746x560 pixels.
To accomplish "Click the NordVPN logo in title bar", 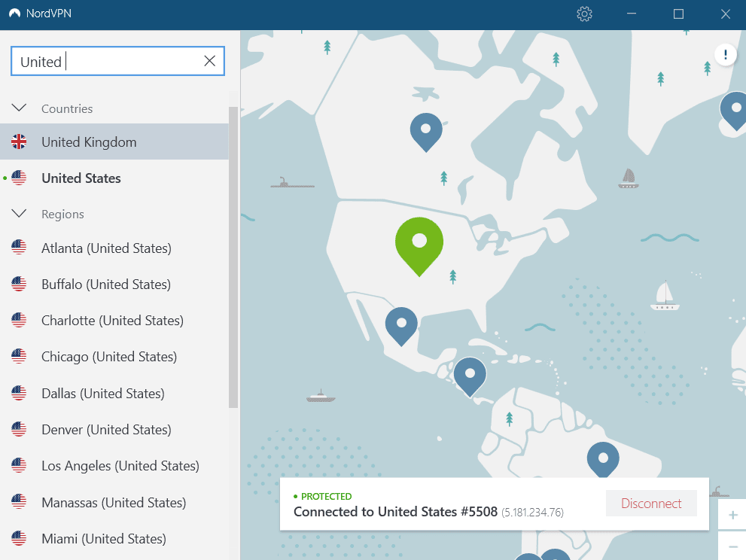I will point(15,14).
